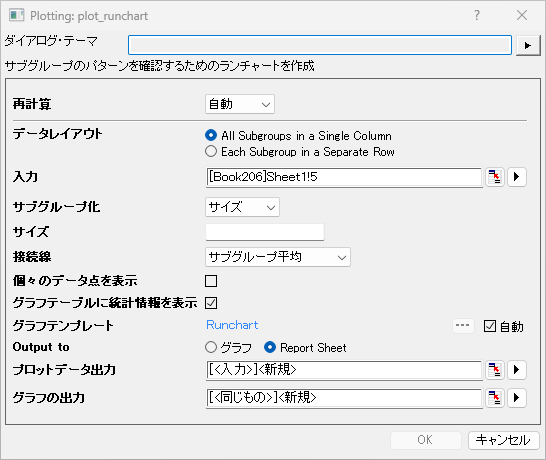
Task: Click the ellipsis browse button for グラフテンプレート
Action: click(x=462, y=326)
